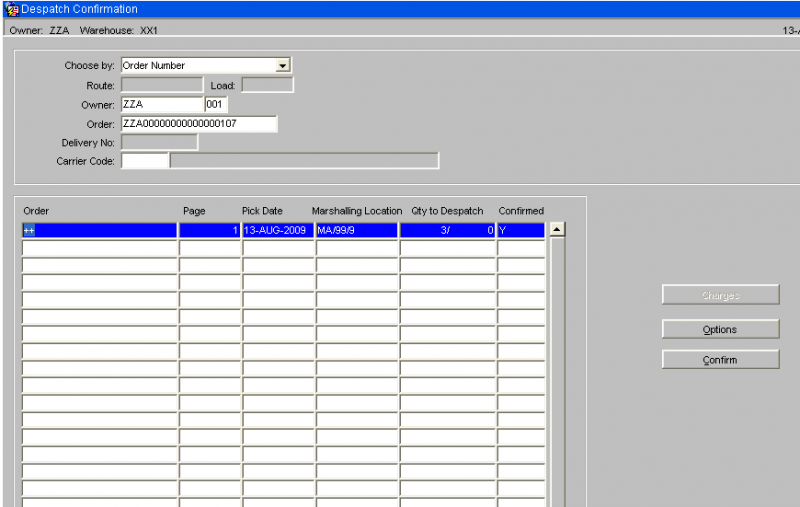Click the Pick Date cell 13-AUG-2009
The image size is (800, 507).
click(278, 231)
